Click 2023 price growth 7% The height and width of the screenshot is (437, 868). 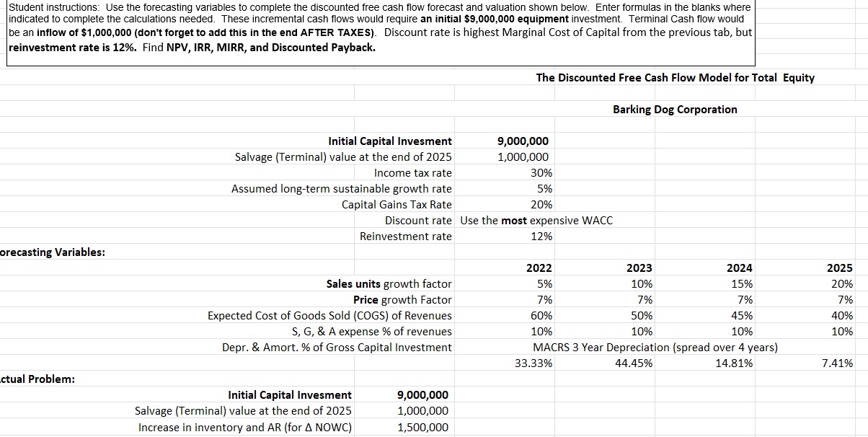point(645,299)
